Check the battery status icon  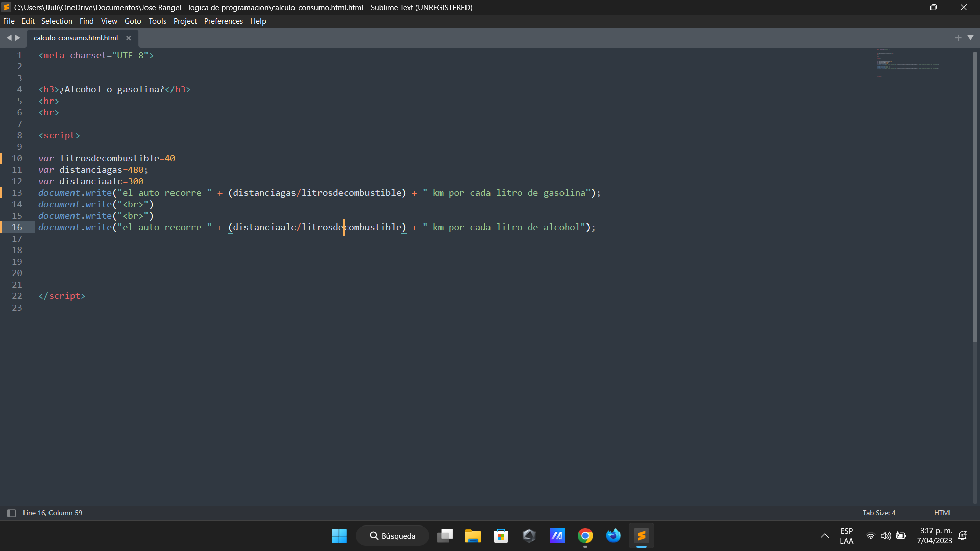[x=901, y=536]
